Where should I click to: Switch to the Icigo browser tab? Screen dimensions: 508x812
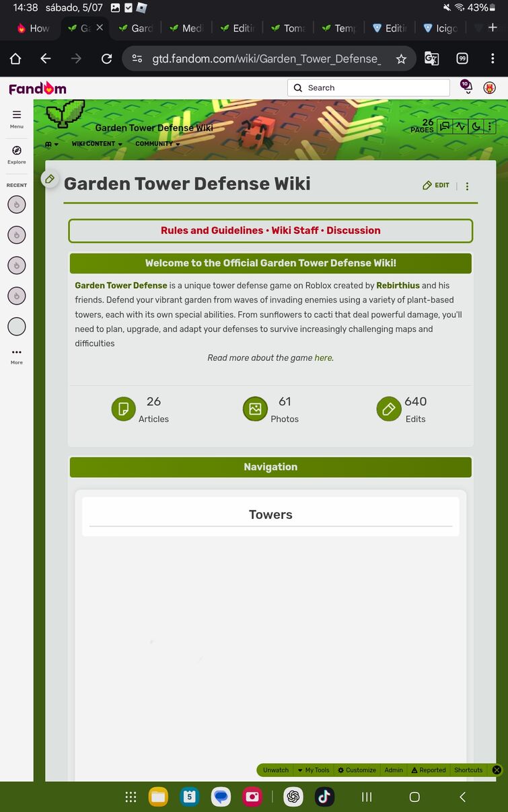click(440, 28)
